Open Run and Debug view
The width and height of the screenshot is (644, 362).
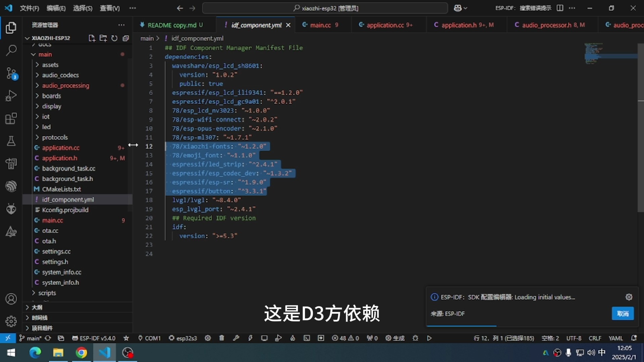point(11,96)
